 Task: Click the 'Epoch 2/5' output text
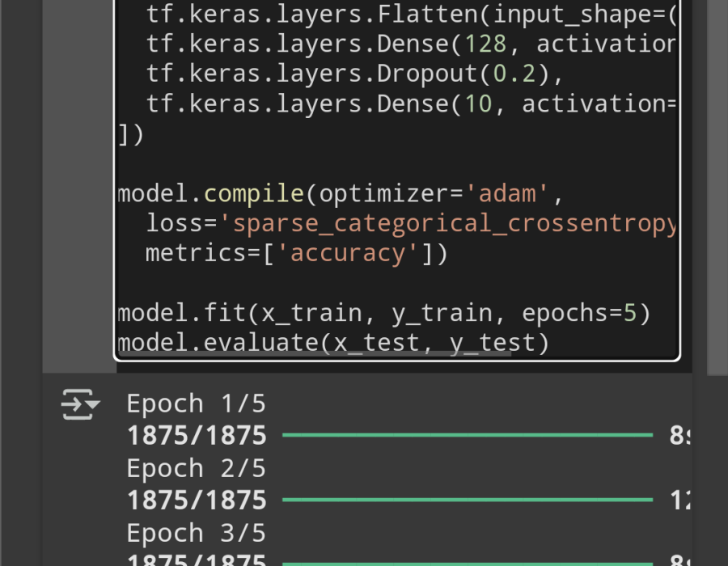[197, 469]
